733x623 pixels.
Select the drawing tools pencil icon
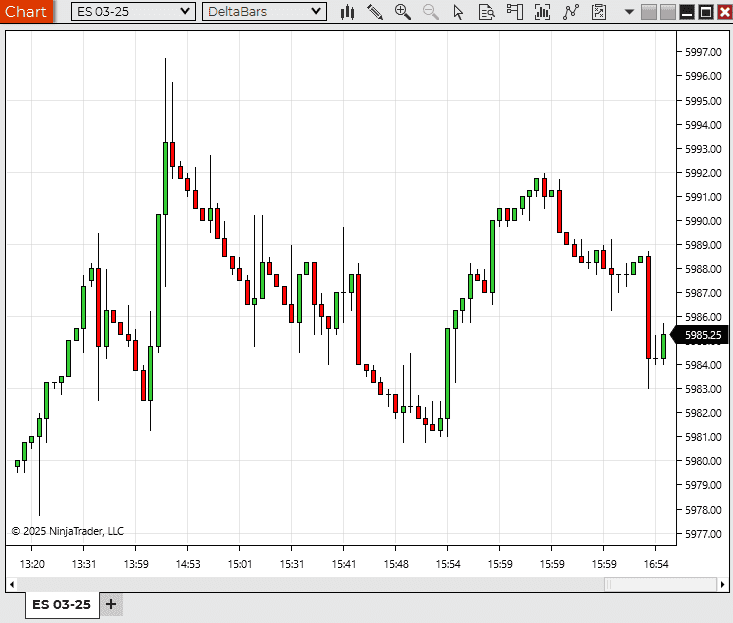(x=375, y=12)
